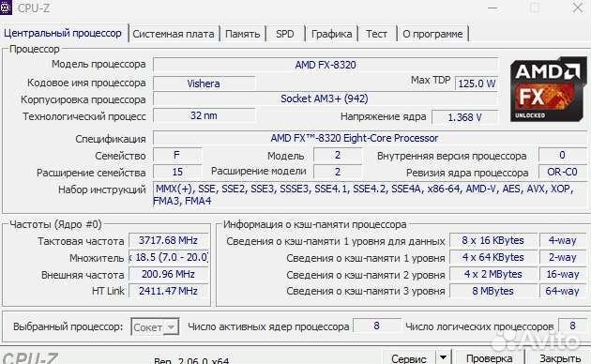Image resolution: width=591 pixels, height=364 pixels.
Task: Open the SPD tab
Action: click(285, 34)
